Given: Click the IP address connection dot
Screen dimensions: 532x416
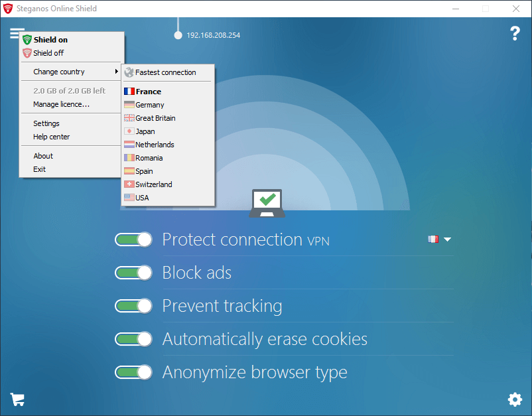Looking at the screenshot, I should pyautogui.click(x=178, y=35).
